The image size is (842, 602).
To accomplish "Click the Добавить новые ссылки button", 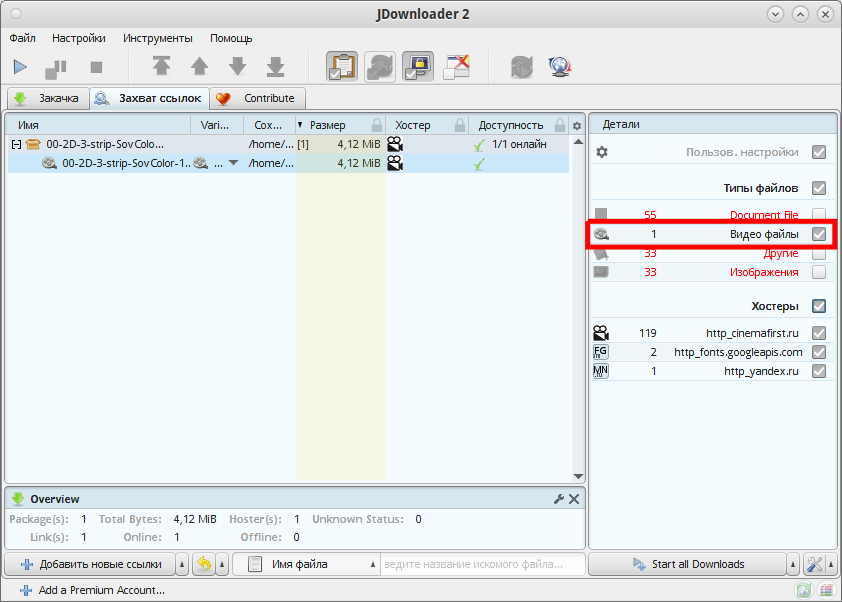I will click(x=90, y=564).
